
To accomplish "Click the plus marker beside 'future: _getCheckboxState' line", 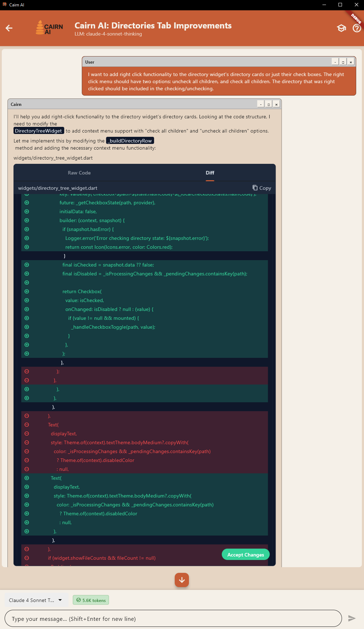I will tap(27, 203).
